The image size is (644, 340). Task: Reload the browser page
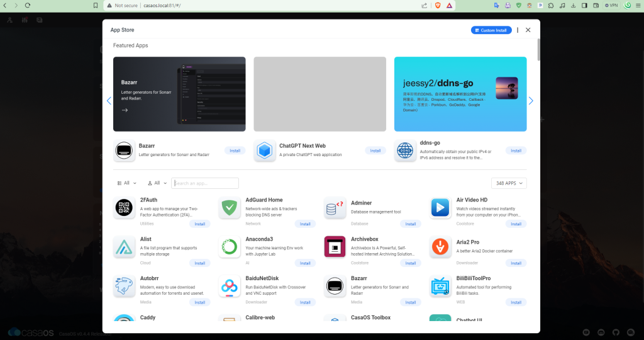(x=28, y=5)
